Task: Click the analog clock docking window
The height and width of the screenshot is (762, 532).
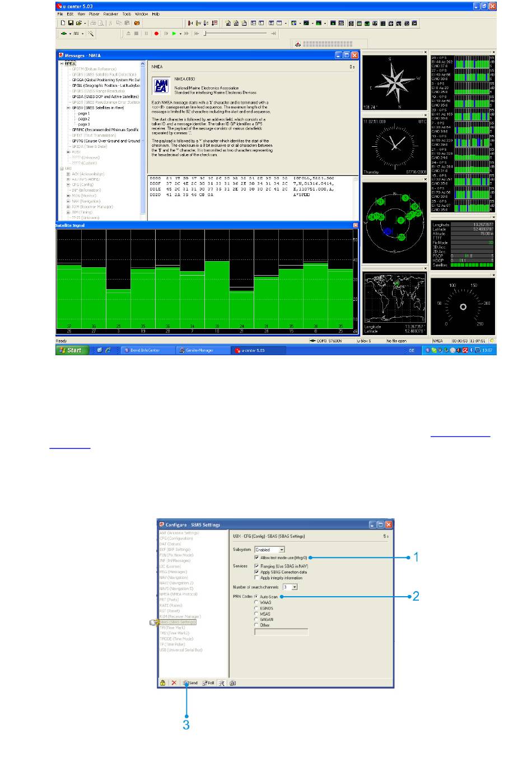Action: point(395,145)
